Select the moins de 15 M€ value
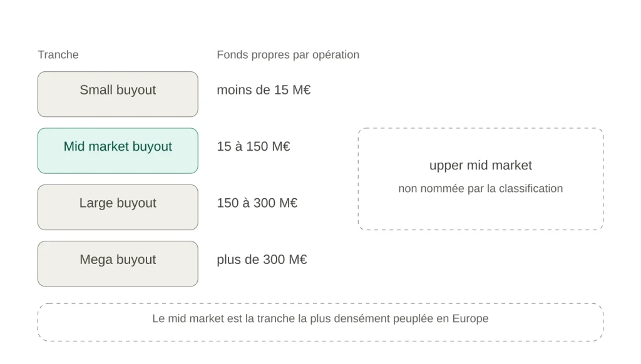 tap(264, 90)
